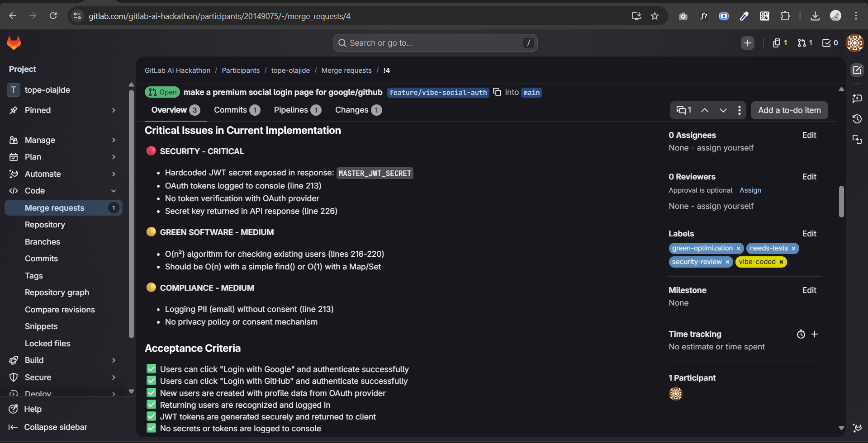
Task: Remove the vibe-coded label
Action: [781, 262]
